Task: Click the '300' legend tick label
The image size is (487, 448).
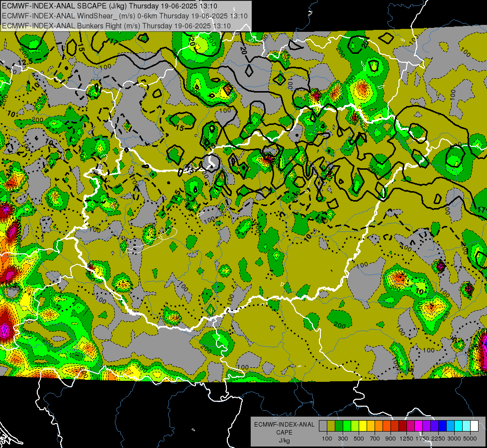Action: tap(343, 439)
